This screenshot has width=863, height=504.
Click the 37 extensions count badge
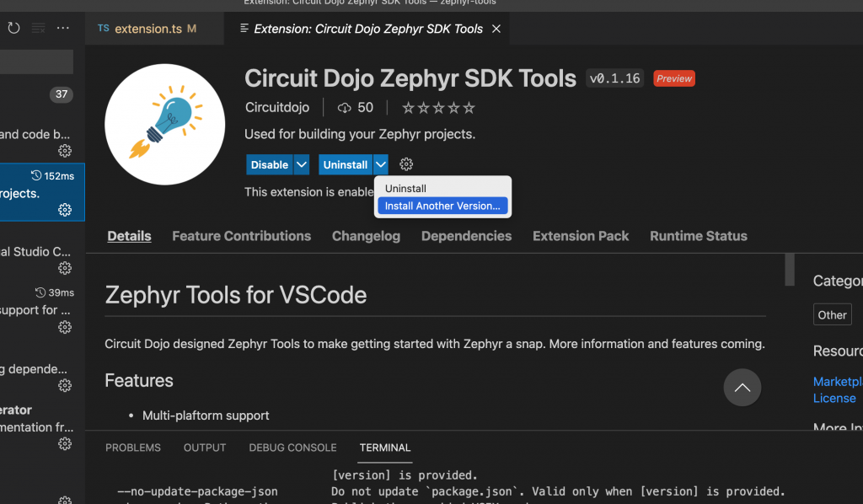pyautogui.click(x=61, y=94)
